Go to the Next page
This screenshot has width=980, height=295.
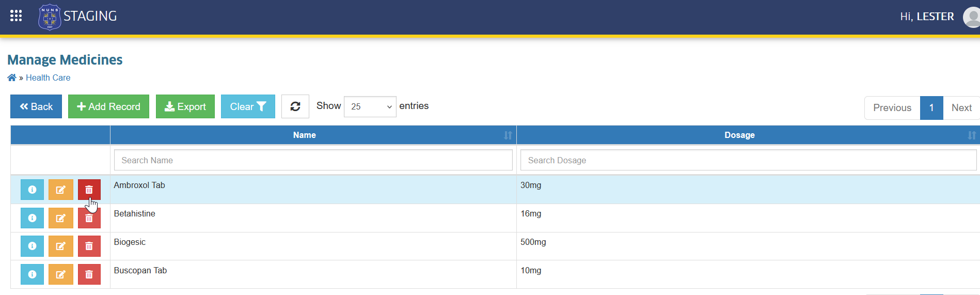pos(961,108)
